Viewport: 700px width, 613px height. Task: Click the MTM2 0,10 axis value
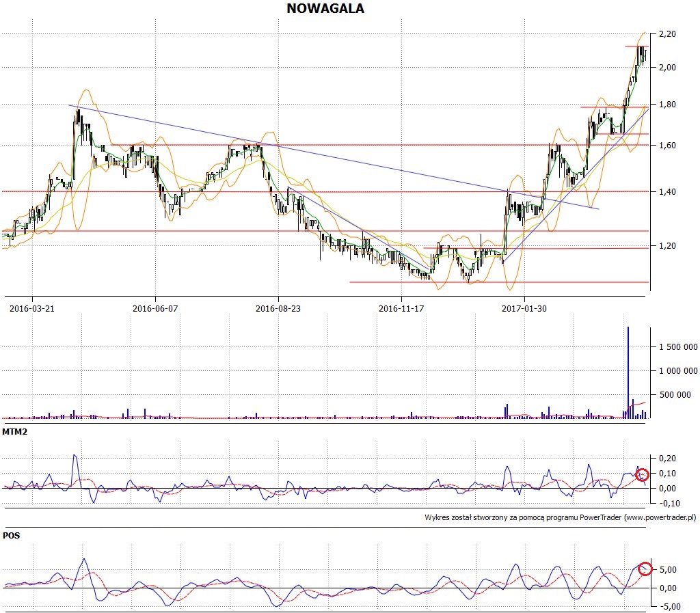[667, 474]
